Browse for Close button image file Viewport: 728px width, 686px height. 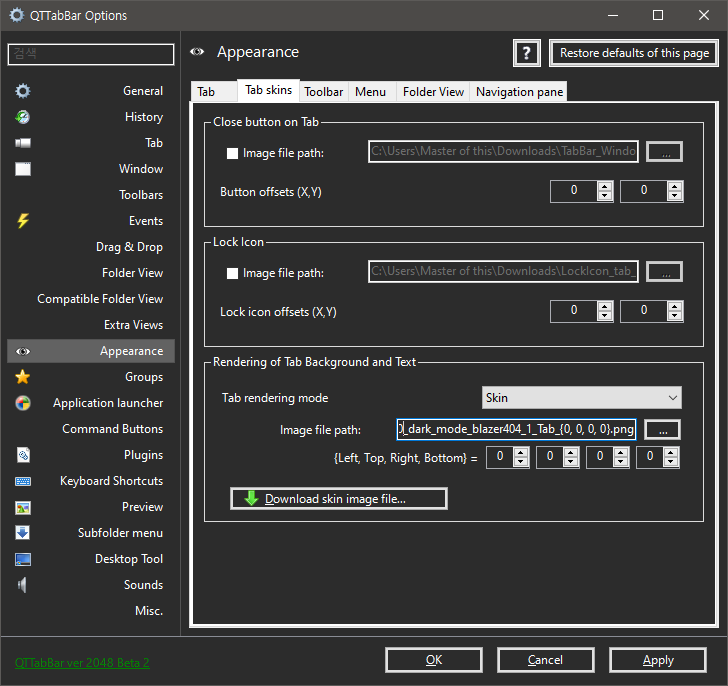pyautogui.click(x=665, y=152)
